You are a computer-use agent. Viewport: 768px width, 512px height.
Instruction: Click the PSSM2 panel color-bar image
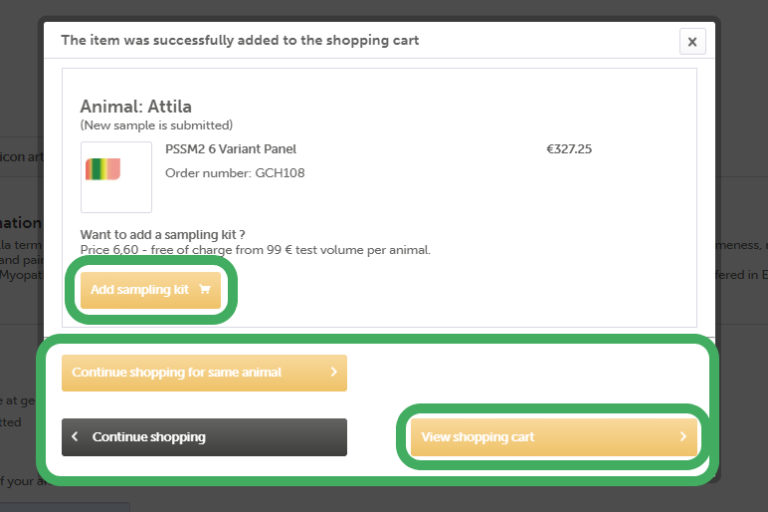pos(103,170)
